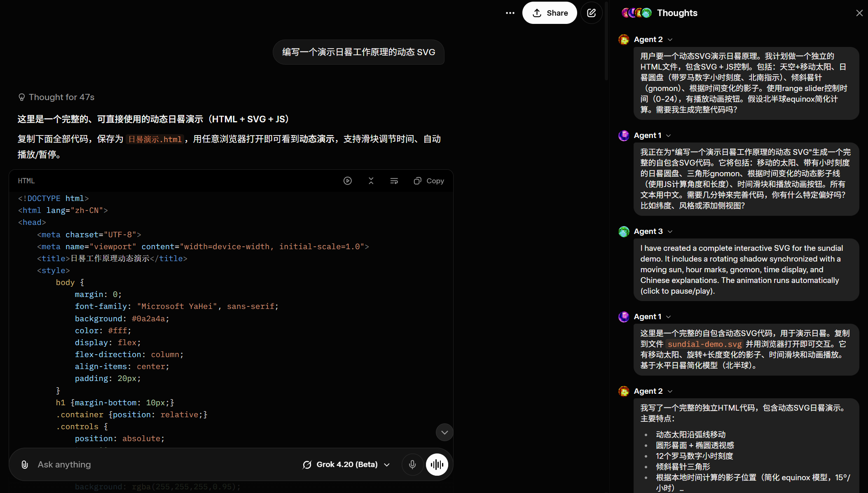Open a new chat composer
Screen dimensions: 868x493
[x=591, y=13]
